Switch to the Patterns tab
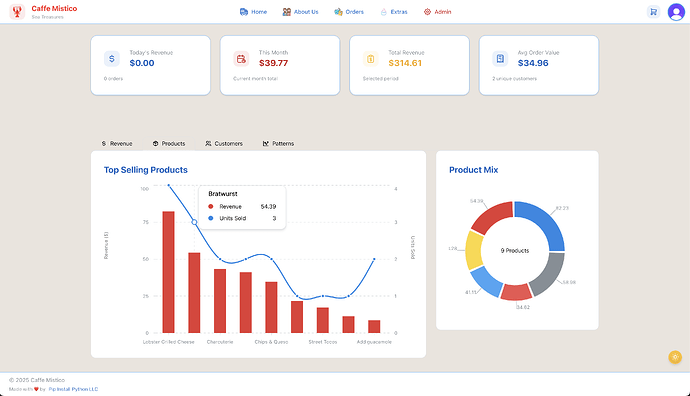 pos(278,143)
